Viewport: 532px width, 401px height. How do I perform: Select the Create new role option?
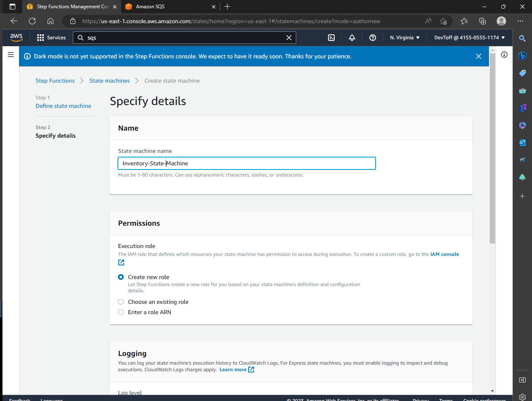tap(120, 277)
